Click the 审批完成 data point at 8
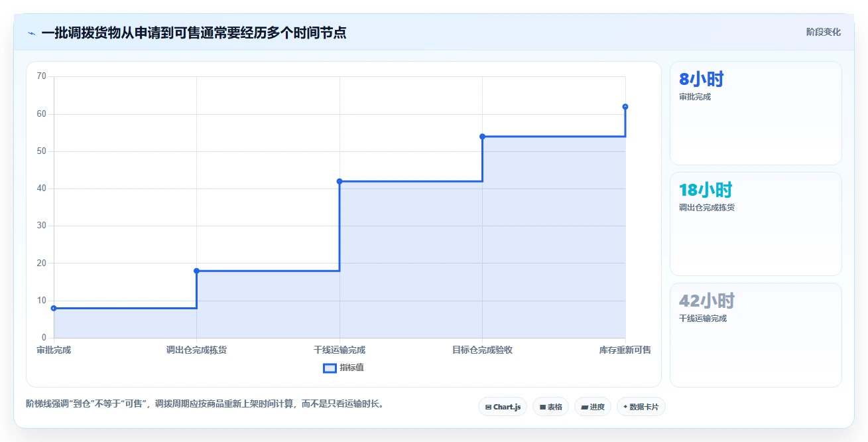This screenshot has width=868, height=442. pos(54,308)
